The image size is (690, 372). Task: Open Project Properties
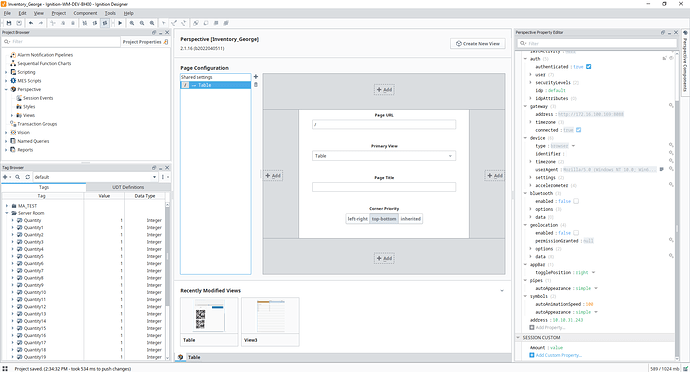tap(145, 42)
